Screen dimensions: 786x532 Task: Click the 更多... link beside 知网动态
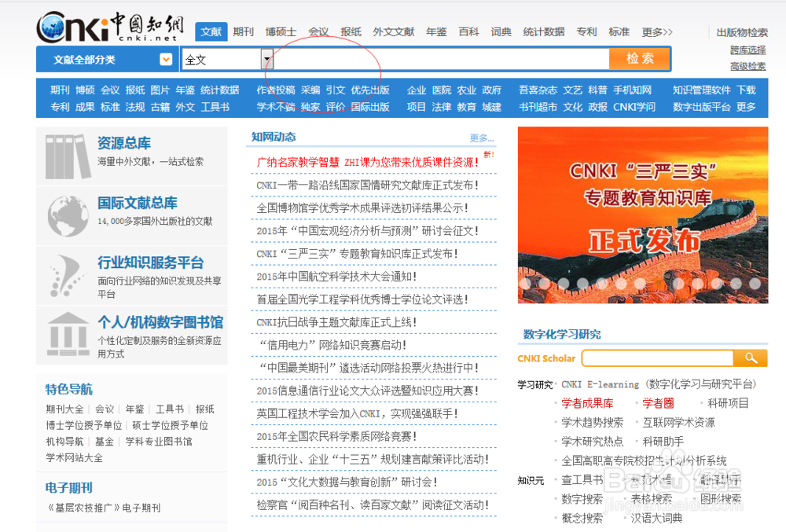(482, 138)
